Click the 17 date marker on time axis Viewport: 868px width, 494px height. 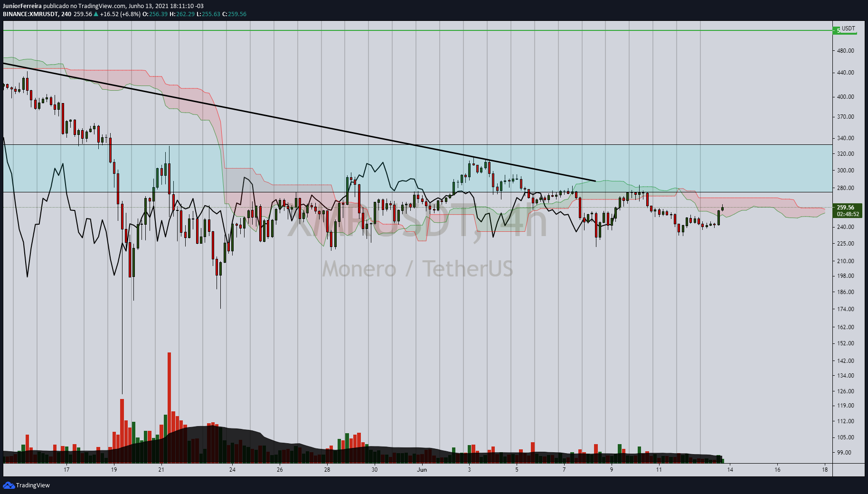click(x=66, y=470)
